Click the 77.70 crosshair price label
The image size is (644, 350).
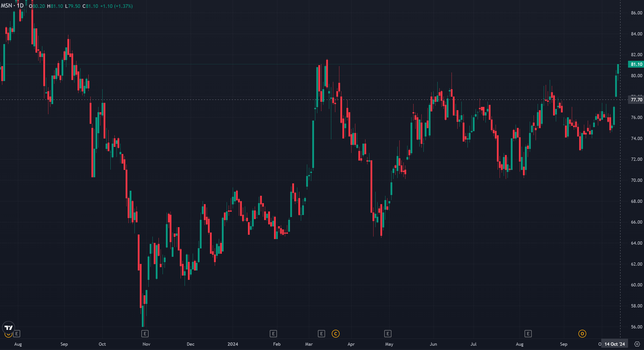[x=636, y=100]
